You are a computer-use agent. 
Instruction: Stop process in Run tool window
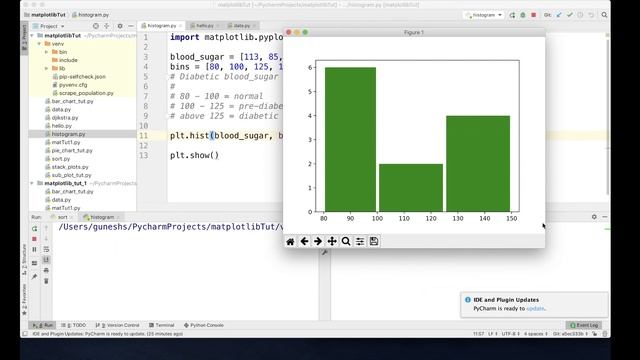coord(35,239)
